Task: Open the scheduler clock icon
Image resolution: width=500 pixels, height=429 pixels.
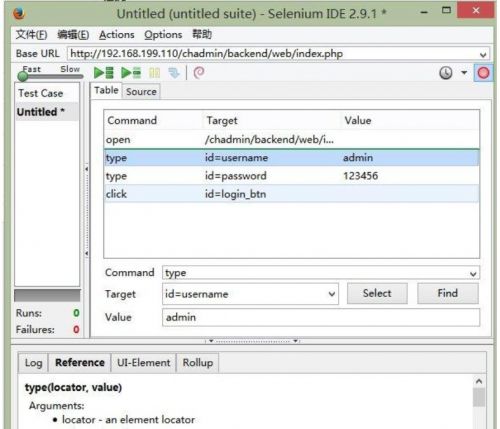Action: tap(446, 73)
